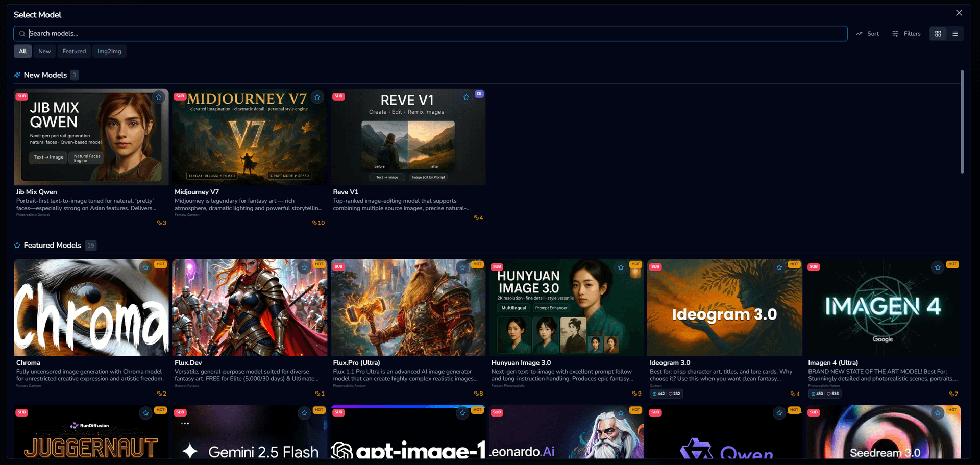This screenshot has width=980, height=465.
Task: Click the vertical scrollbar of model list
Action: [x=962, y=123]
